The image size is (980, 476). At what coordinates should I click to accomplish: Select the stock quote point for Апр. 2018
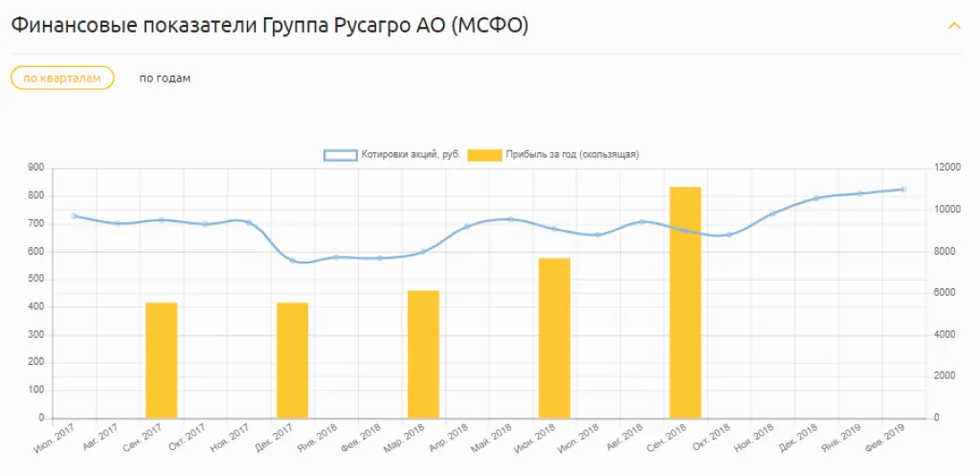467,227
